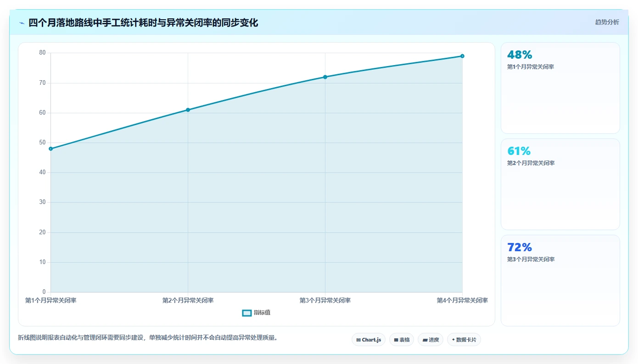Click the 趋势分析 label in header
The image size is (638, 364).
click(x=607, y=22)
